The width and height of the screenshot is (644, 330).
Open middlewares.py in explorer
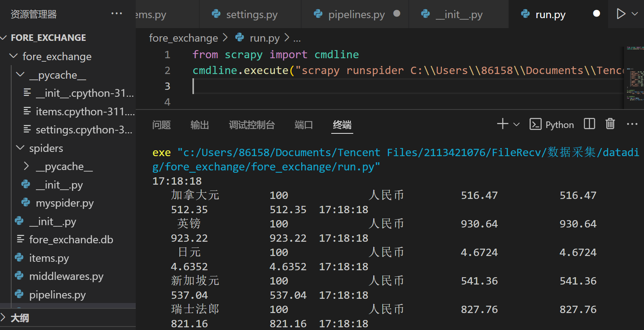click(x=66, y=276)
